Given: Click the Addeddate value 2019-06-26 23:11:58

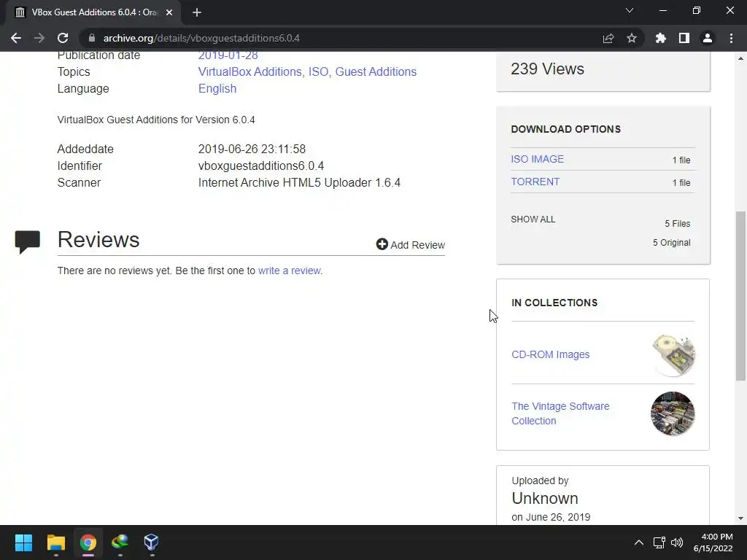Looking at the screenshot, I should click(252, 149).
